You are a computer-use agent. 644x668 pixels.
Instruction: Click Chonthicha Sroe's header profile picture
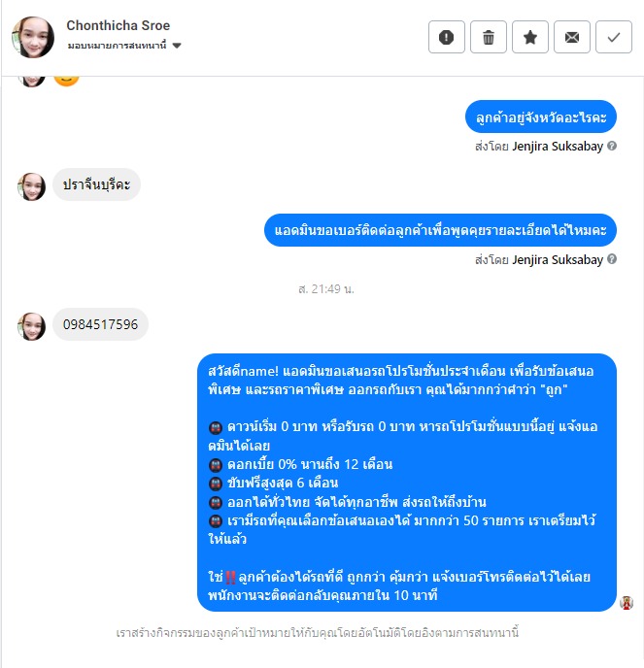pyautogui.click(x=33, y=37)
